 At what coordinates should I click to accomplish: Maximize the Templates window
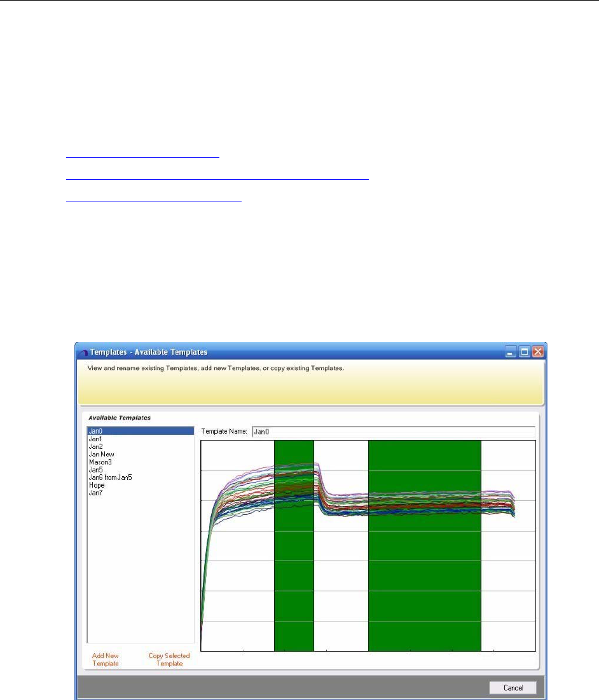point(525,352)
